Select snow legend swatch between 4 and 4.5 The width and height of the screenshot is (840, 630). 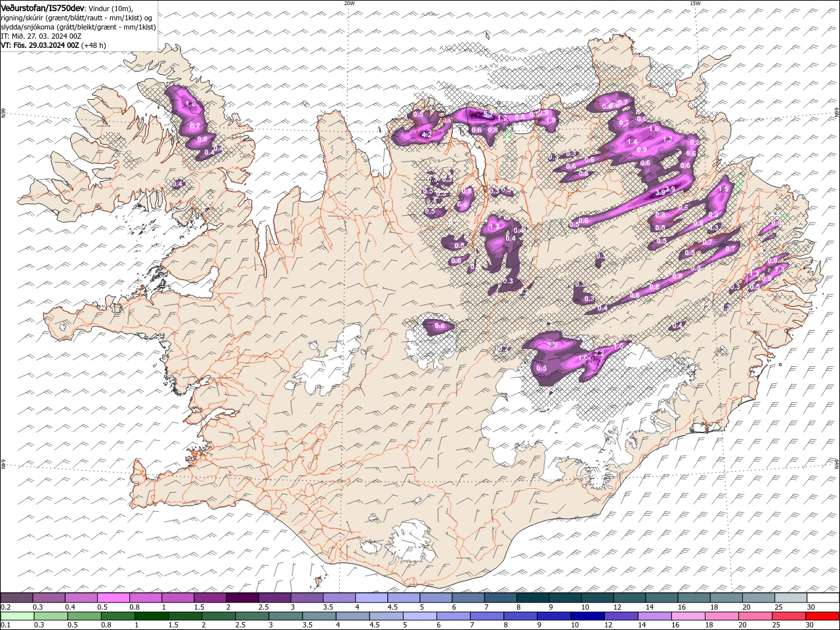click(371, 598)
